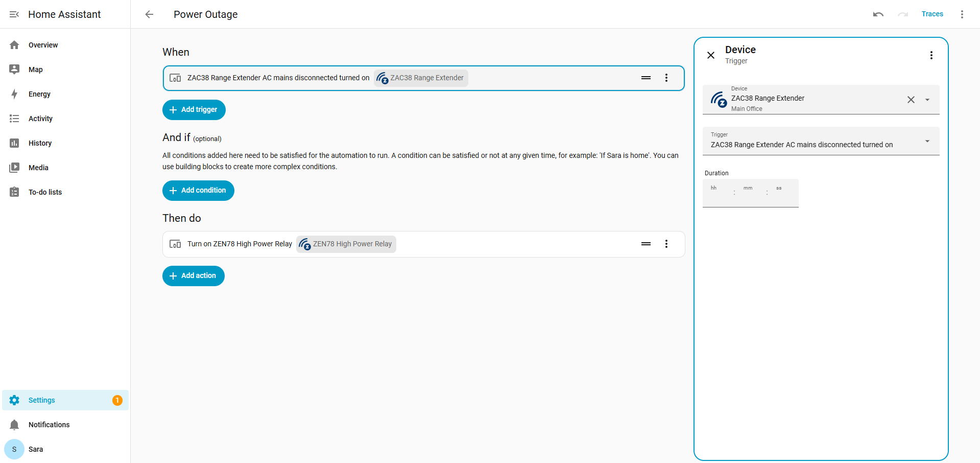The width and height of the screenshot is (980, 463).
Task: Click the 'Turn on ZEN78 High Power Relay' text
Action: pyautogui.click(x=240, y=244)
